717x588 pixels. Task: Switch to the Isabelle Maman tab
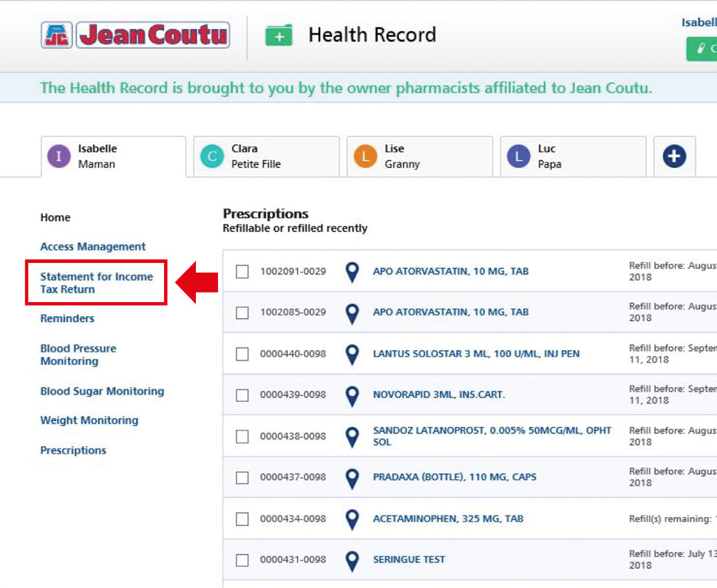tap(113, 157)
